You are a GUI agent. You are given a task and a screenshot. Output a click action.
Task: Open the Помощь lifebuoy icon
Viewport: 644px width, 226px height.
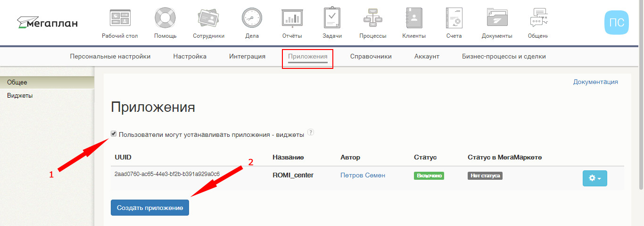click(165, 18)
